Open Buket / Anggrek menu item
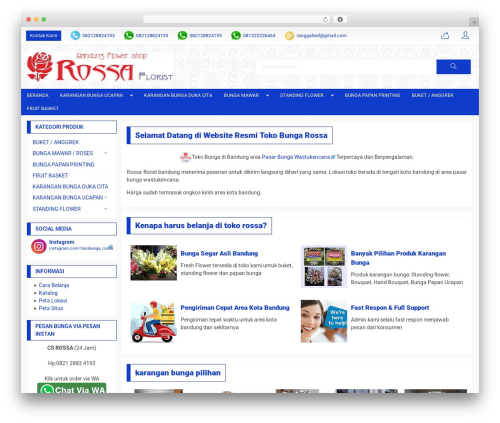500x423 pixels. 432,95
